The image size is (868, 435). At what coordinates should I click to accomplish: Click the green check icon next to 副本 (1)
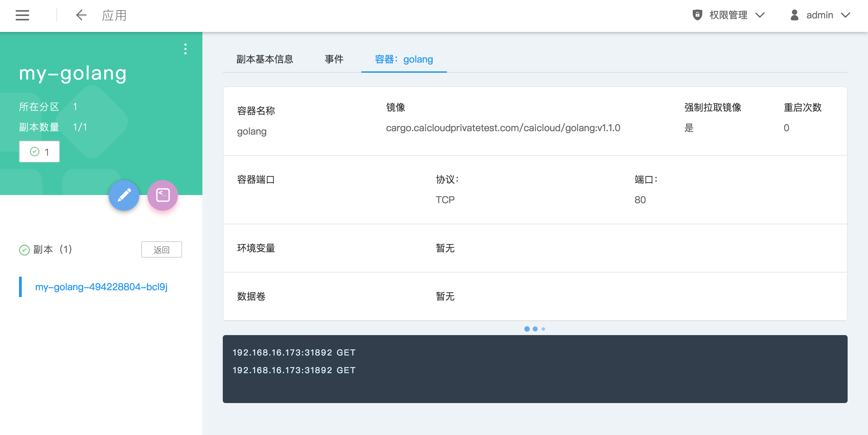(x=24, y=250)
